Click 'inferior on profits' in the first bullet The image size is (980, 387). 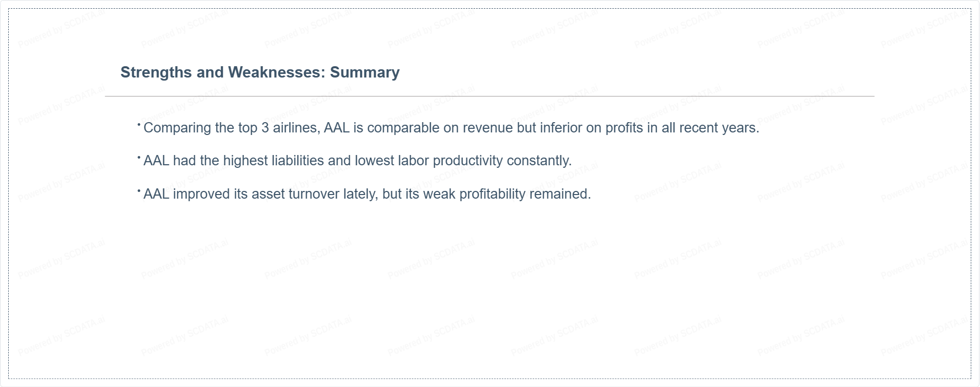tap(592, 128)
